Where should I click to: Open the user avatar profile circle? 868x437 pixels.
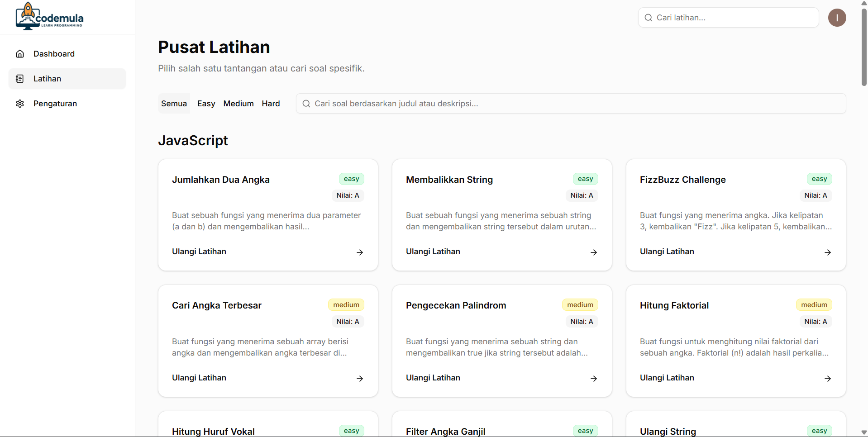coord(837,18)
